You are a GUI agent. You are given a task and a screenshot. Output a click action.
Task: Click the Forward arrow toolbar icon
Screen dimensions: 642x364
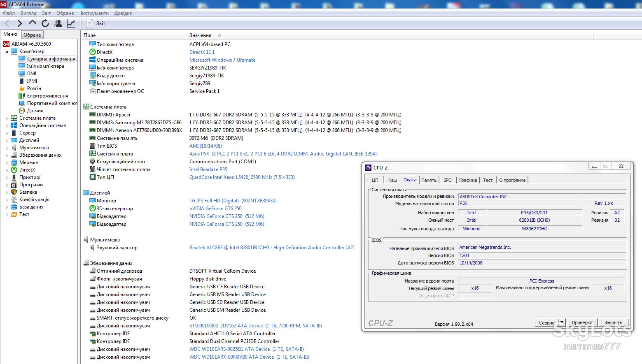[19, 23]
